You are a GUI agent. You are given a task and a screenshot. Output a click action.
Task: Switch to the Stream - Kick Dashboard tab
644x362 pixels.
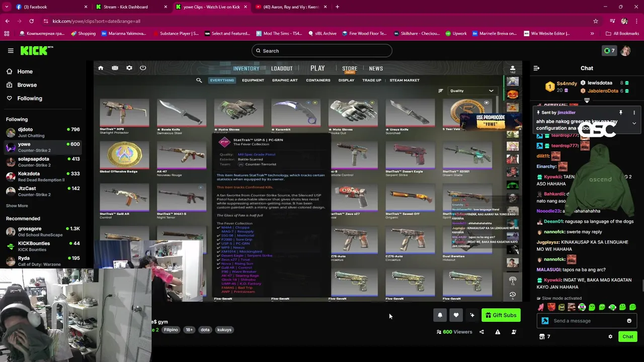132,7
